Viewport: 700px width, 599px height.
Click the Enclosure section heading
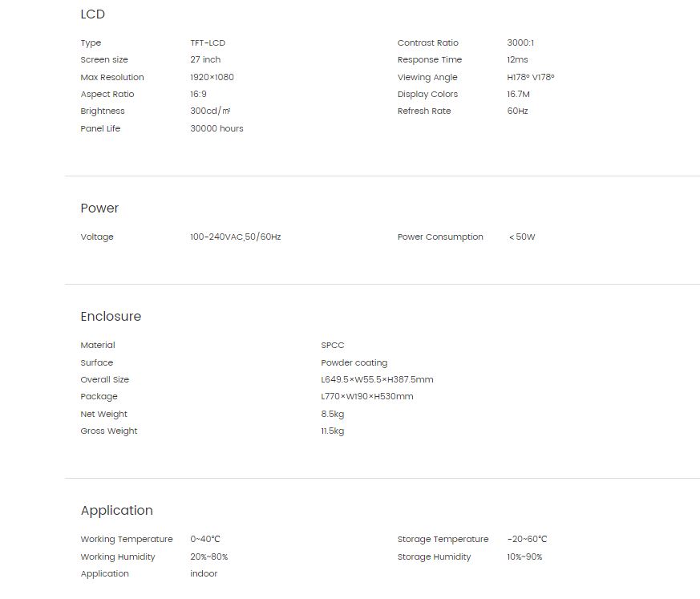pyautogui.click(x=111, y=317)
